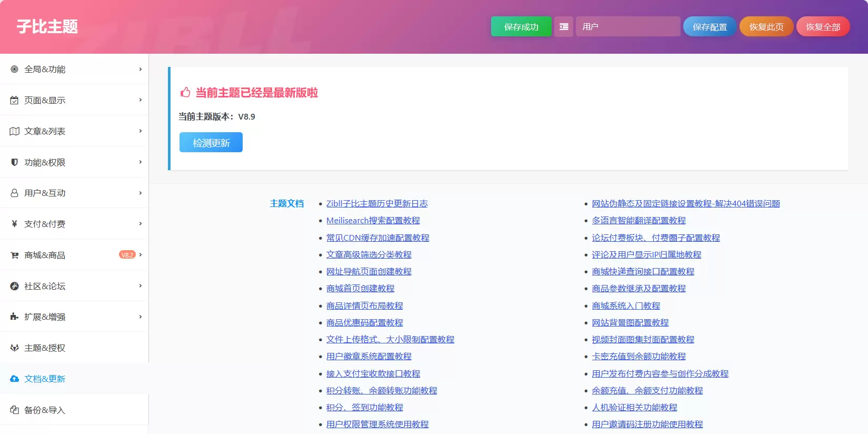The height and width of the screenshot is (434, 868).
Task: Open 评论及用户显示IP归属地教程 link
Action: click(646, 254)
